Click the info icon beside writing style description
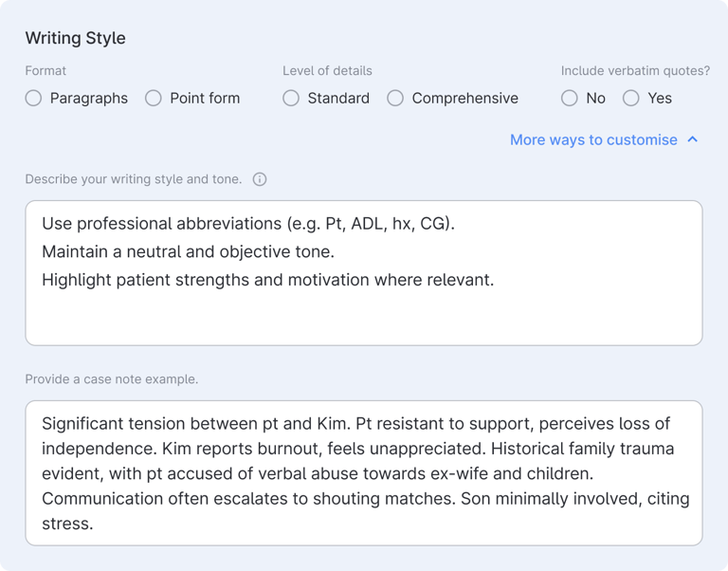Image resolution: width=728 pixels, height=571 pixels. 260,179
